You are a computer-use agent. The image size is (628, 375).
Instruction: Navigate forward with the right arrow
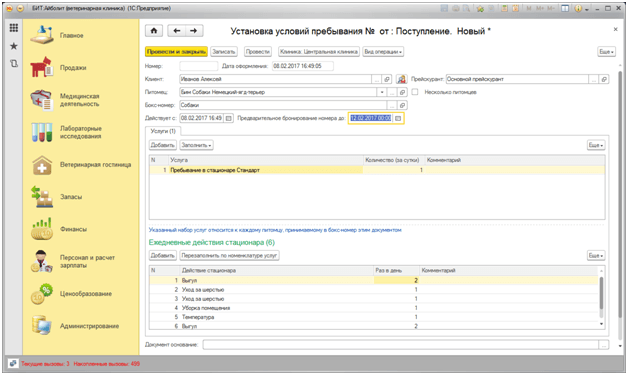[x=194, y=31]
